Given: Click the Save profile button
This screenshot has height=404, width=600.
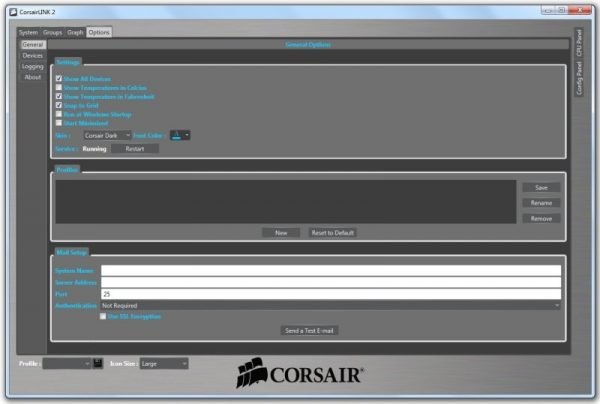Looking at the screenshot, I should click(x=541, y=187).
